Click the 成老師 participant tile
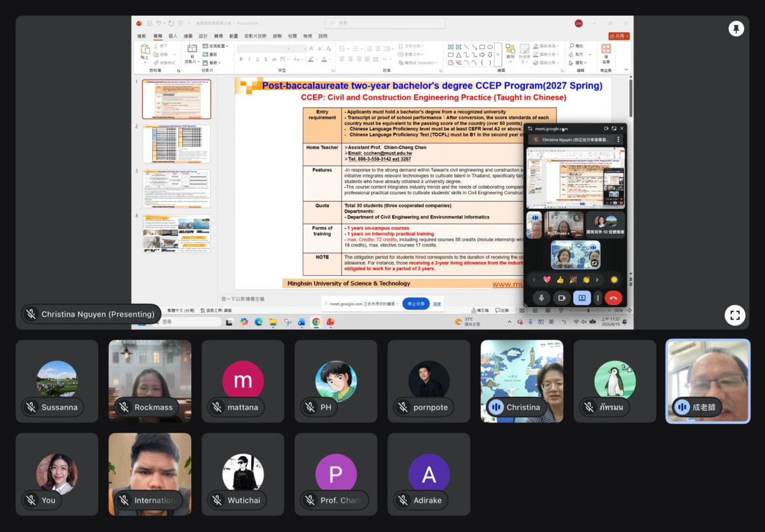Image resolution: width=765 pixels, height=532 pixels. tap(708, 381)
